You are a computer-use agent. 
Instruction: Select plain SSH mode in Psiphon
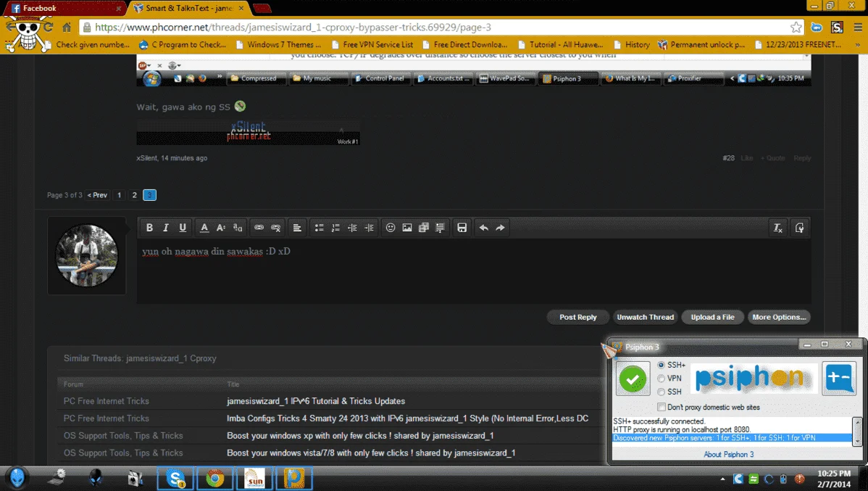[661, 392]
